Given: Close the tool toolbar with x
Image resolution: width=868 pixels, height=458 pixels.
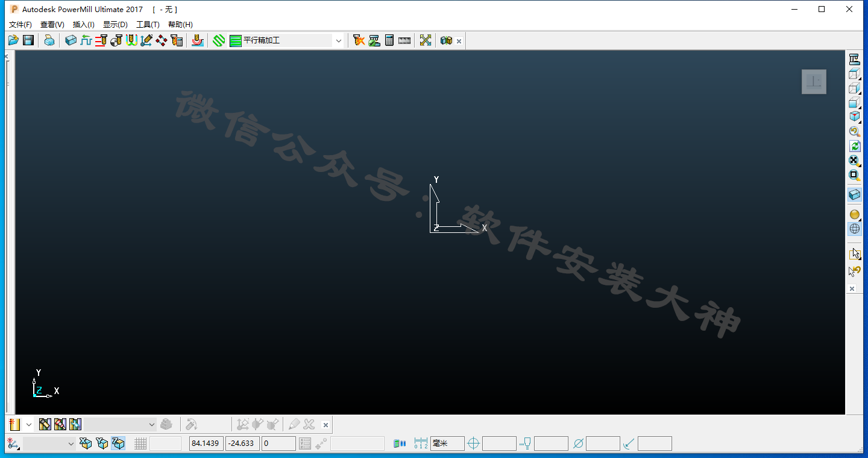Looking at the screenshot, I should tap(325, 425).
